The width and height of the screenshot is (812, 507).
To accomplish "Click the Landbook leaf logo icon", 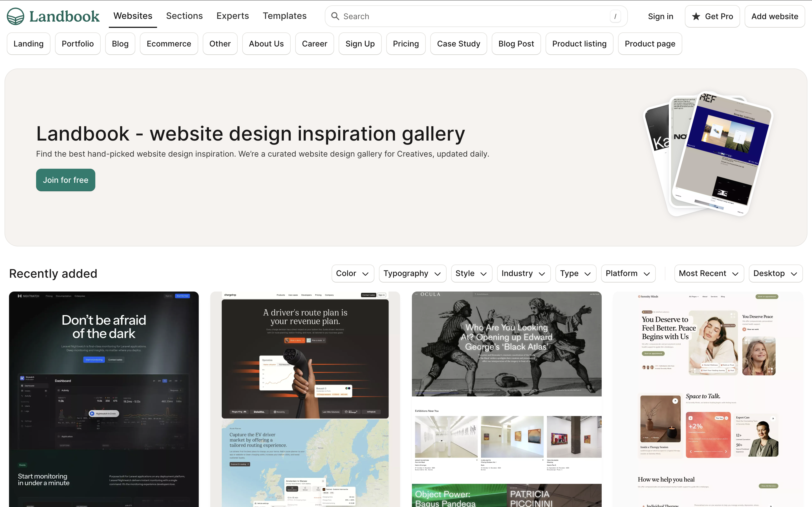I will 16,16.
